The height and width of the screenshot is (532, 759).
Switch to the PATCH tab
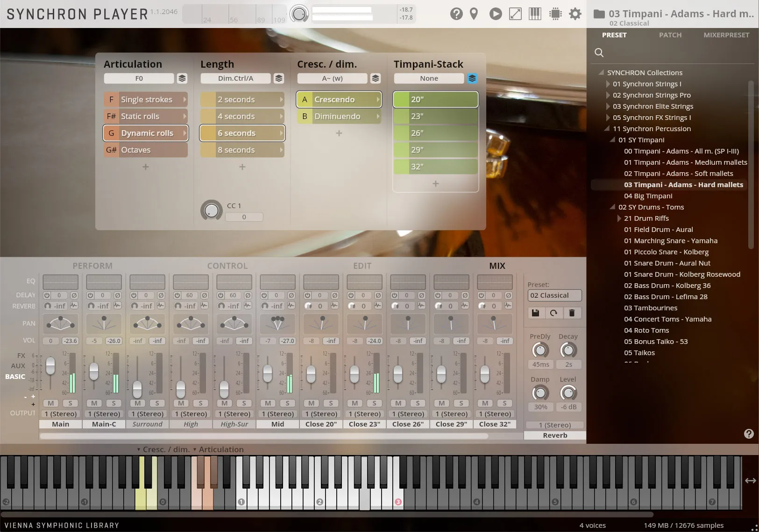(670, 35)
